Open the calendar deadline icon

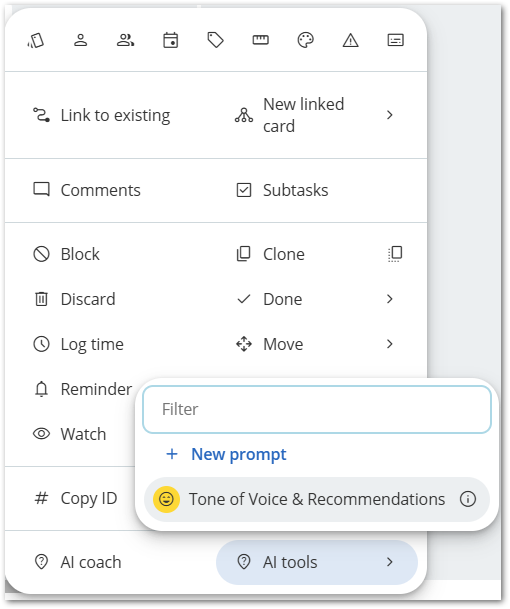coord(171,40)
